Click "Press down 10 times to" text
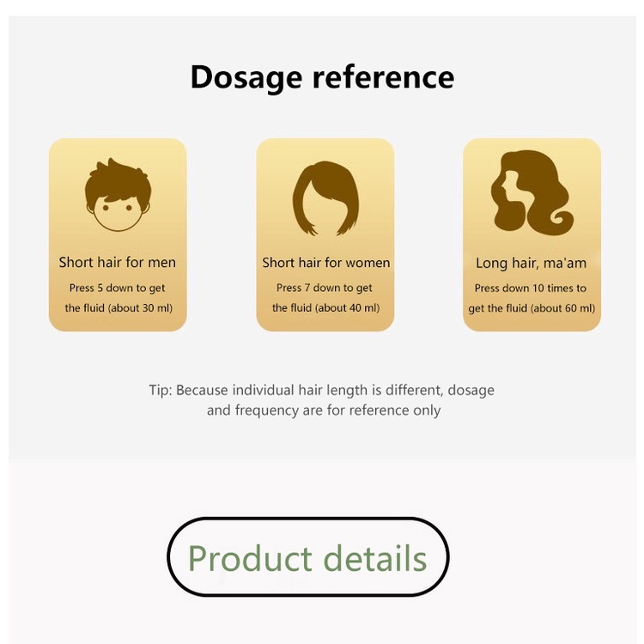This screenshot has height=644, width=644. 531,289
